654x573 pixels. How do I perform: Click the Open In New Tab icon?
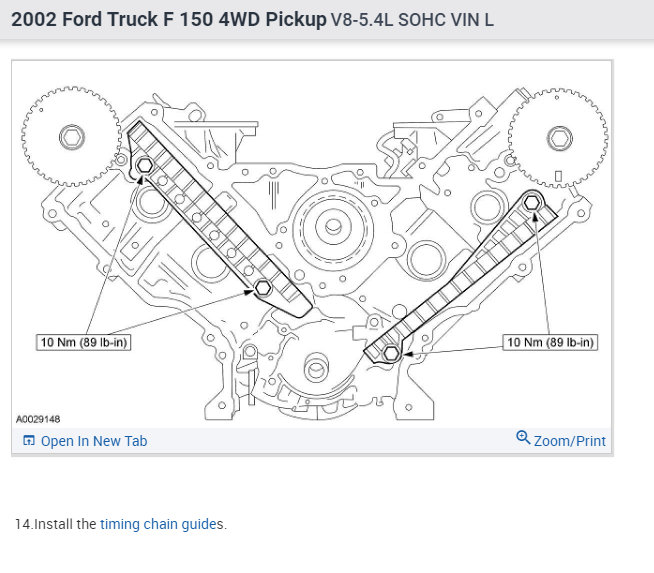29,440
